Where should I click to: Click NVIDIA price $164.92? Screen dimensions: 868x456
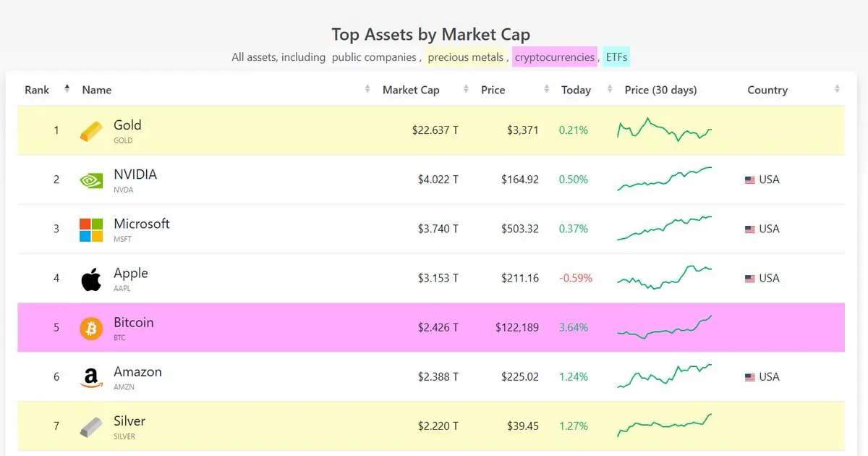(520, 180)
